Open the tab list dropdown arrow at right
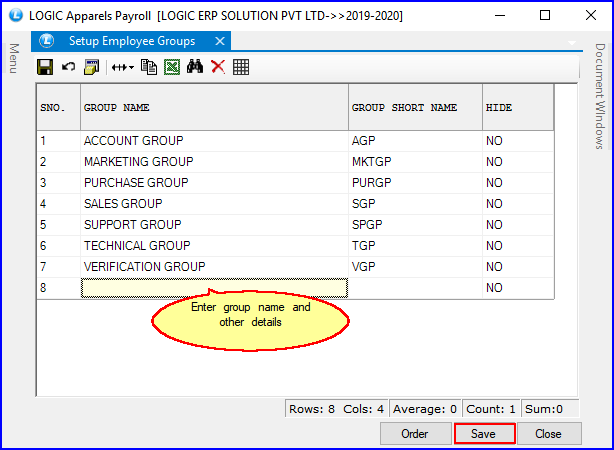Screen dimensions: 614x450 click(572, 42)
